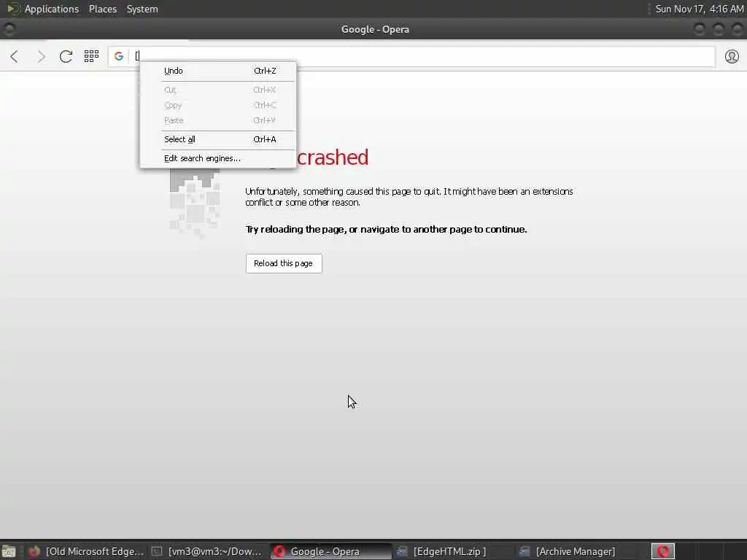Click the Reload this page button

[284, 263]
